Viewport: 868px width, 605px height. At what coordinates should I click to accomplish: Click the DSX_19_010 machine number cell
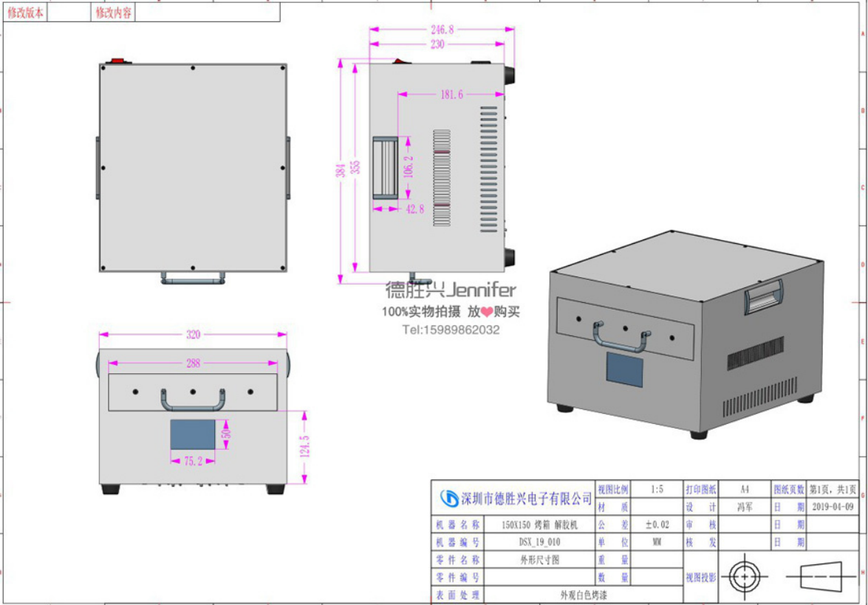539,542
